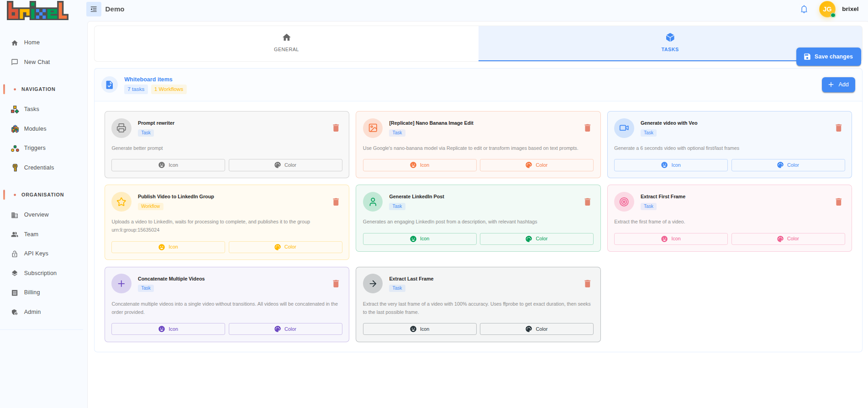This screenshot has height=408, width=868.
Task: Go to Credentials in the sidebar
Action: (39, 168)
